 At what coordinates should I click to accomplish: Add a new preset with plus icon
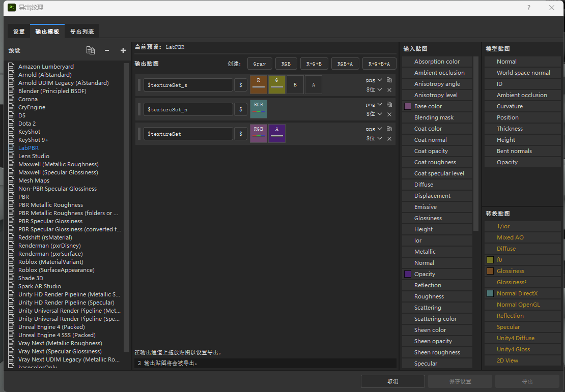click(x=123, y=50)
